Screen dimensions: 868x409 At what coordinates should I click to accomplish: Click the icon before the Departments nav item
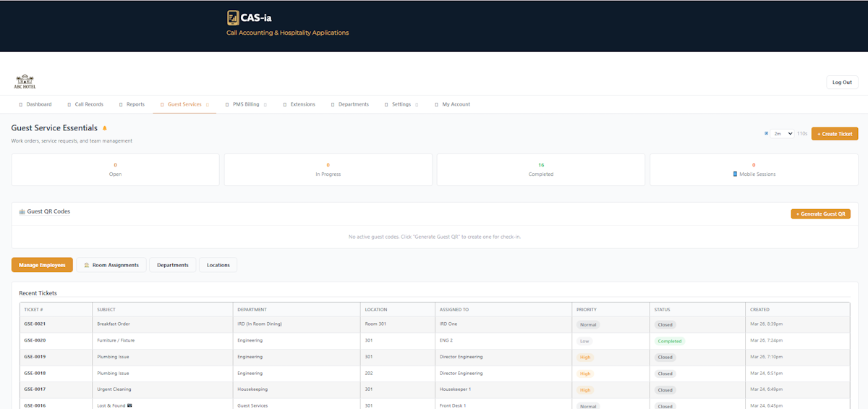(333, 104)
